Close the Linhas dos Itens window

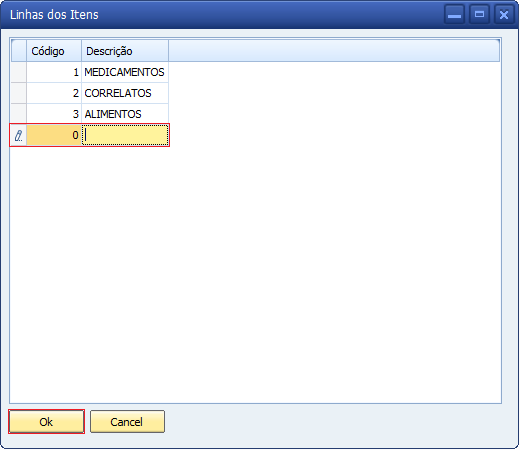504,14
